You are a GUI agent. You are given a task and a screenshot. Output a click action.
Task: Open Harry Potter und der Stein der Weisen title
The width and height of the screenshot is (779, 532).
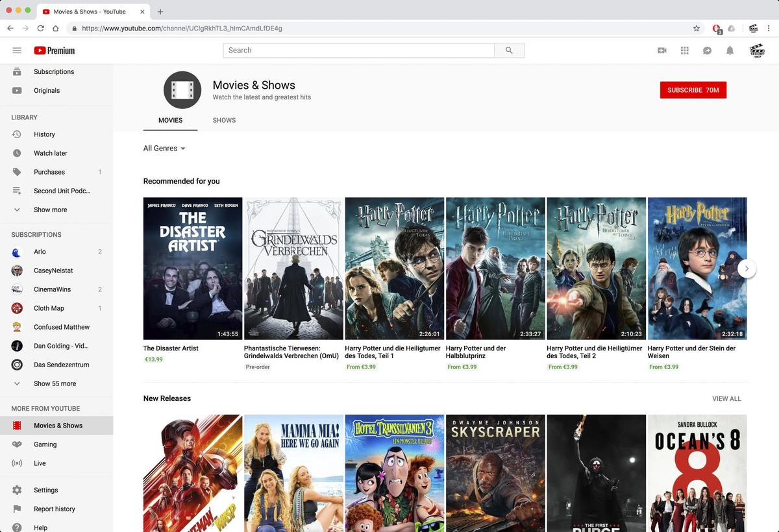pyautogui.click(x=692, y=352)
